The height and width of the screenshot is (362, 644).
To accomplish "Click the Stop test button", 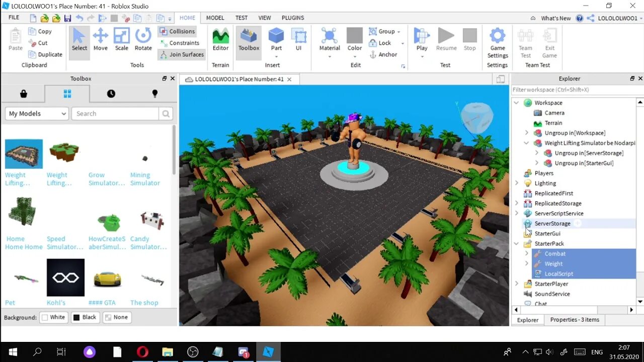I will pos(469,39).
